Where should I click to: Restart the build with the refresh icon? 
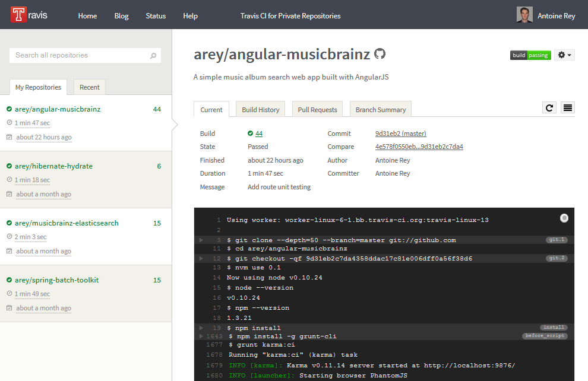click(549, 107)
